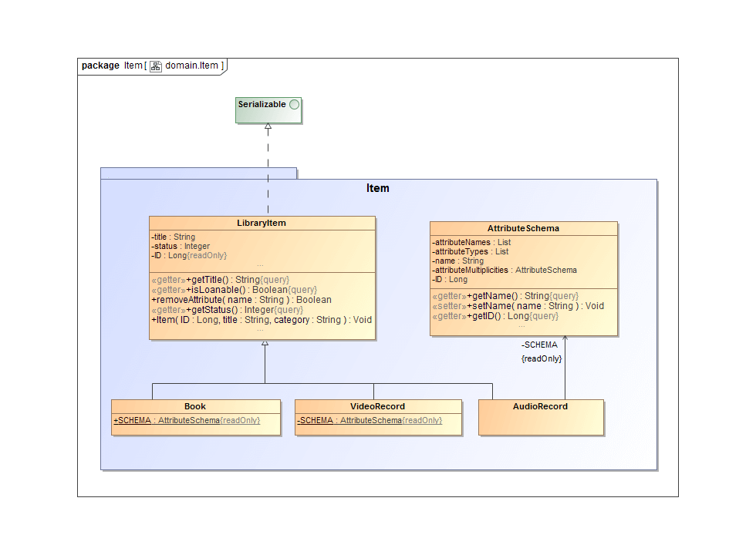Select the +SCHEMA attribute in Book
Screen dimensions: 756x555
click(x=187, y=420)
